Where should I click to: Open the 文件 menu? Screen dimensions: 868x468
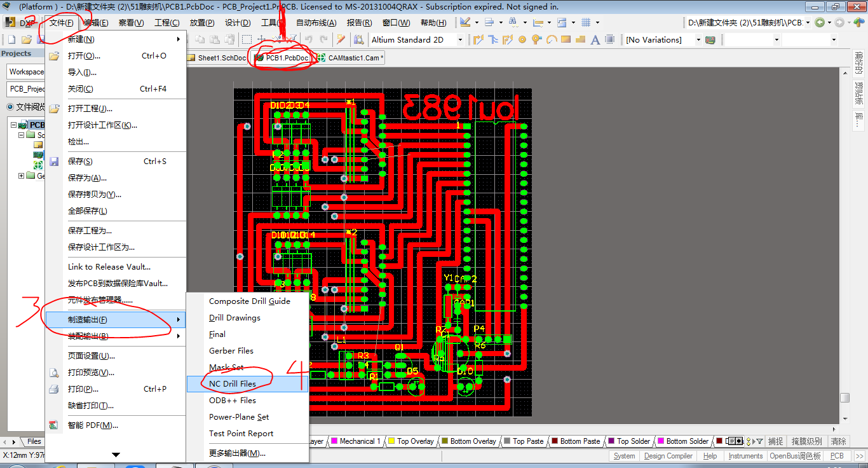coord(62,23)
